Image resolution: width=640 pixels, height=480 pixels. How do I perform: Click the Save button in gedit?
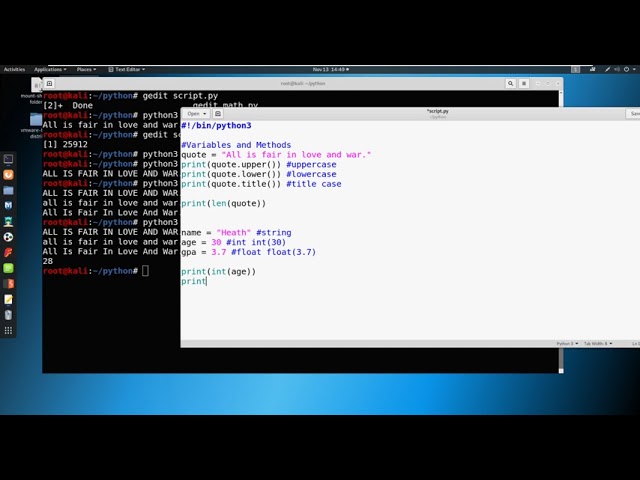pyautogui.click(x=633, y=113)
